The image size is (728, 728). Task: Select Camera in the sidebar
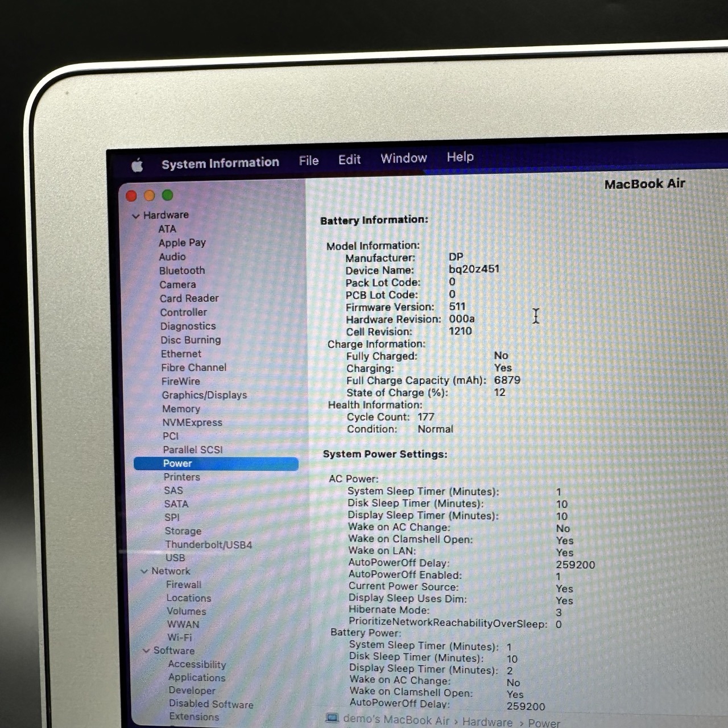(177, 285)
